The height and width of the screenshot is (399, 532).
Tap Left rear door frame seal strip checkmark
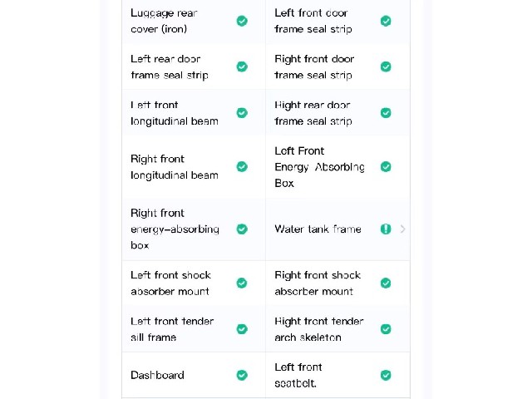tap(242, 66)
